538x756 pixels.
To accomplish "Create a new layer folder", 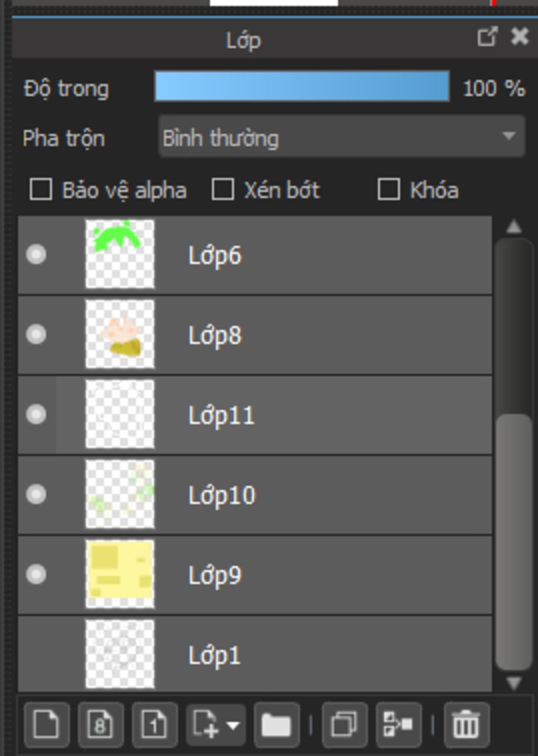I will pyautogui.click(x=276, y=724).
